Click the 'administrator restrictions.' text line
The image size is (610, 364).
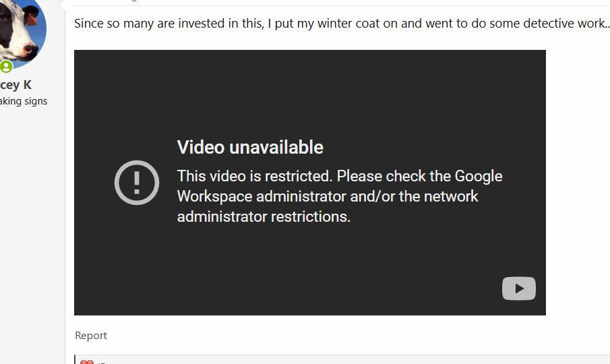264,216
